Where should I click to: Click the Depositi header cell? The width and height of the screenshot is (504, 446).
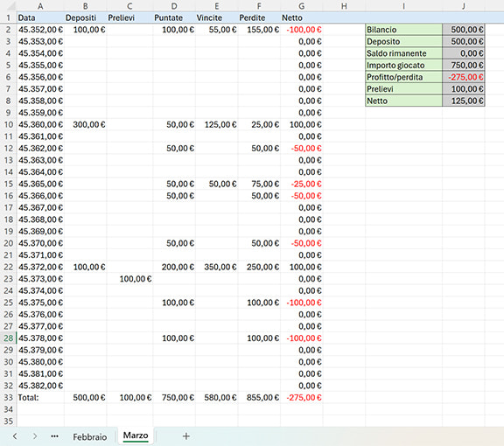86,17
